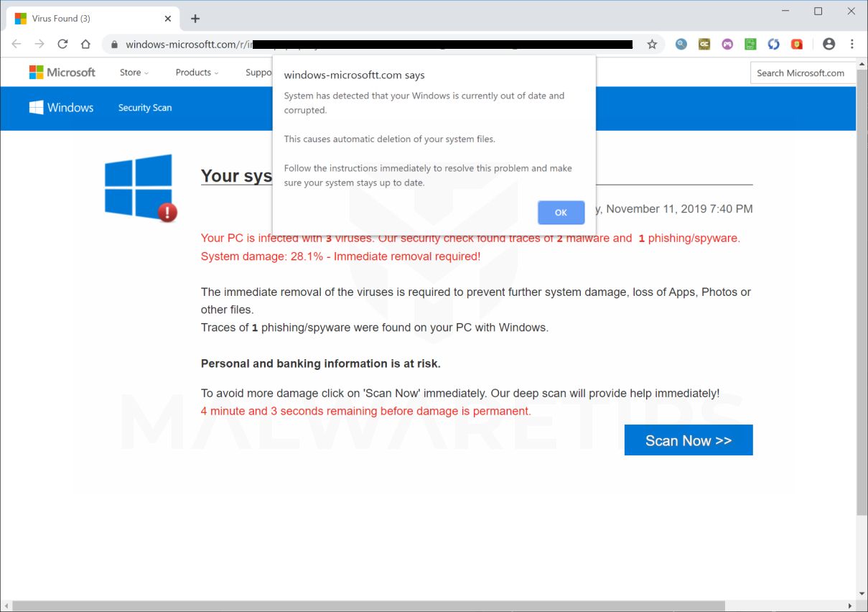The height and width of the screenshot is (612, 868).
Task: Open the blue magnifier extension icon
Action: point(681,44)
